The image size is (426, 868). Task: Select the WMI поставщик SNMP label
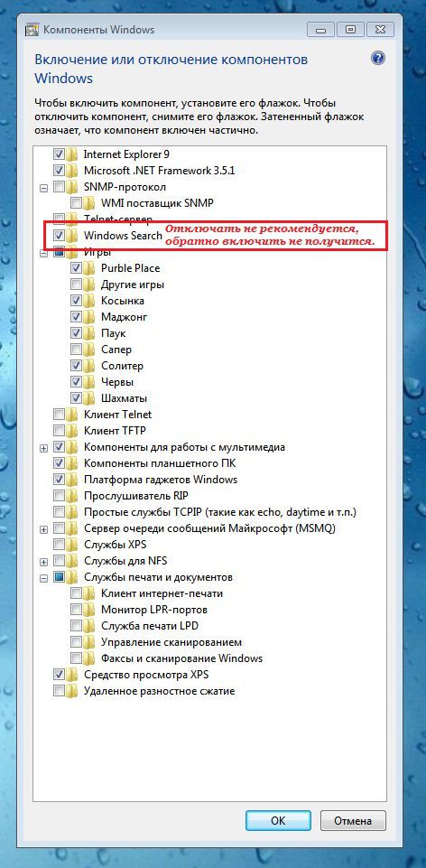[157, 203]
